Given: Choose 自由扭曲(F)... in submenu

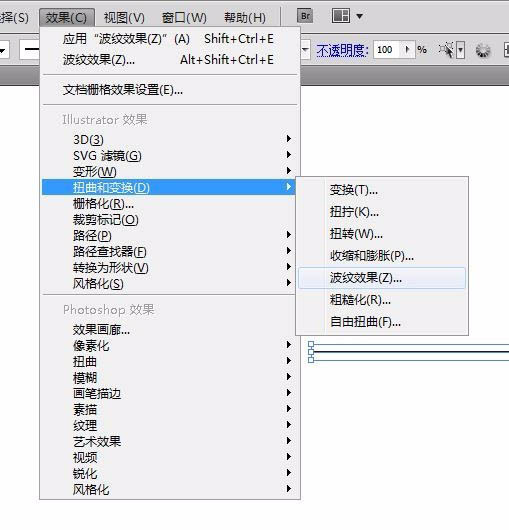Looking at the screenshot, I should [x=382, y=322].
